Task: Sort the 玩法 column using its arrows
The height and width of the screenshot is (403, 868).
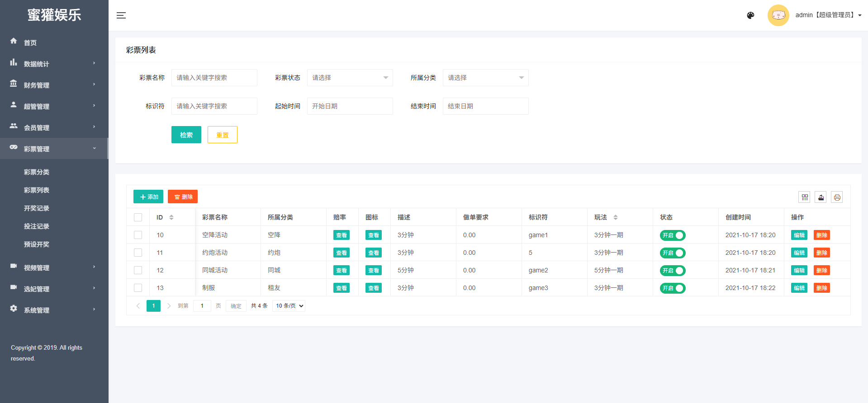Action: 616,217
